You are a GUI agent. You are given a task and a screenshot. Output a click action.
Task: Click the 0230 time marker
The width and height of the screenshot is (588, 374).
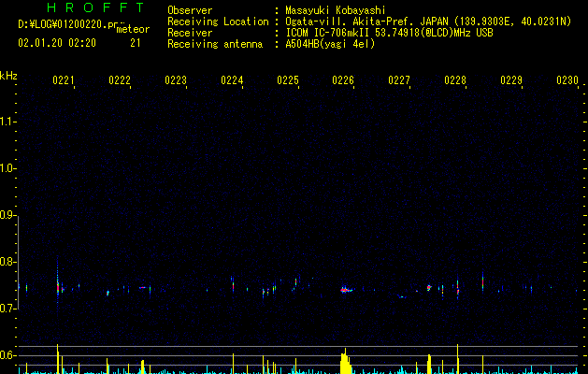tap(567, 80)
